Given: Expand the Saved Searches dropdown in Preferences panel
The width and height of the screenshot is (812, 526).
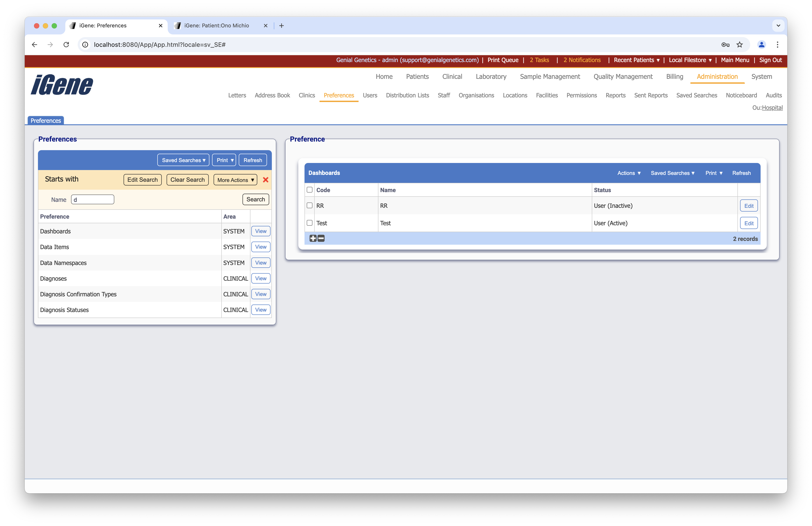Looking at the screenshot, I should pos(183,160).
